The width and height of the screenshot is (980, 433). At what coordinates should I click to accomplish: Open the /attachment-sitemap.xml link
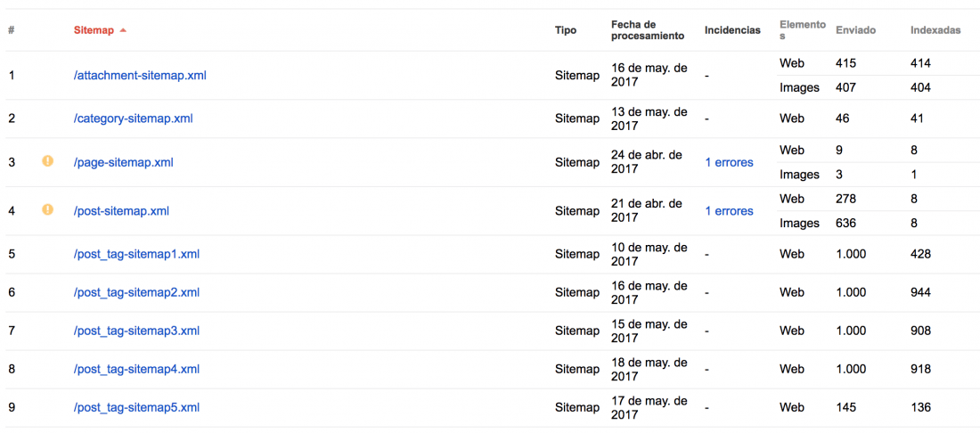click(140, 76)
